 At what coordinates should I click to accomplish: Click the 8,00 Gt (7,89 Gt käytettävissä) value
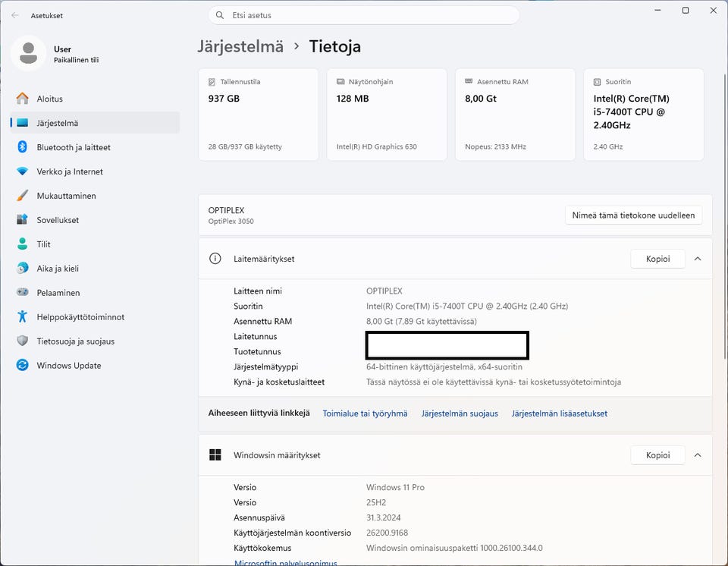click(421, 321)
